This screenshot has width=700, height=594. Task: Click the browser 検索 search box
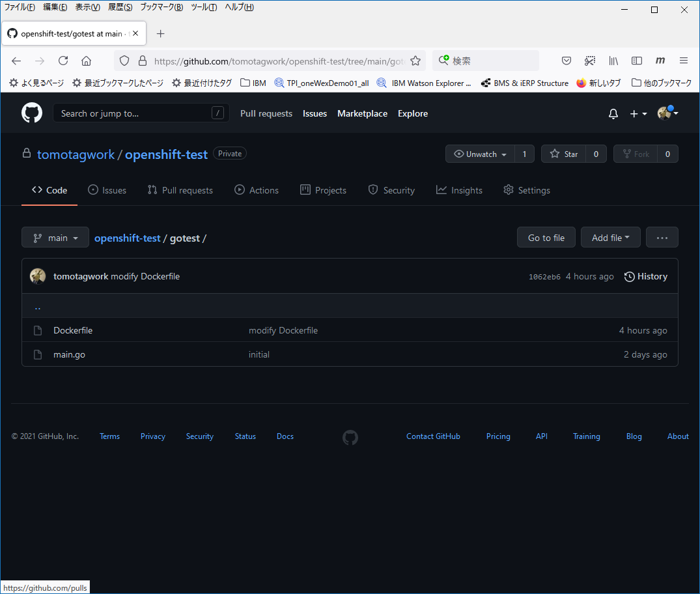coord(486,61)
